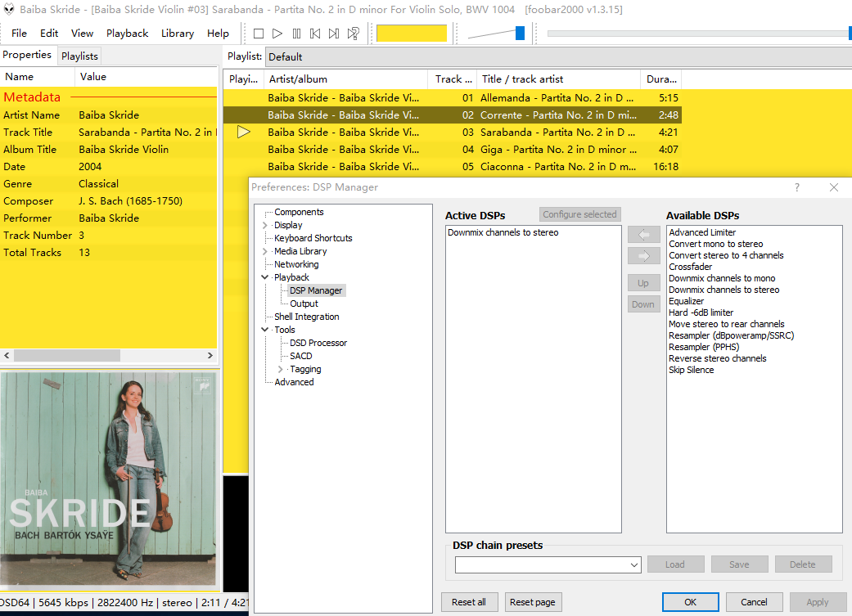The width and height of the screenshot is (852, 616).
Task: Click the Stop playback button
Action: pos(259,34)
